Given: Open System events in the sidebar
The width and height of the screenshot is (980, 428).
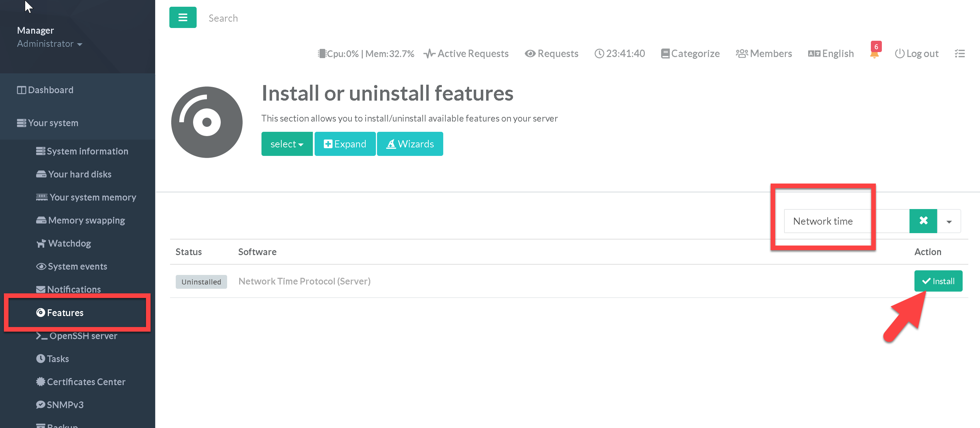Looking at the screenshot, I should [x=77, y=266].
